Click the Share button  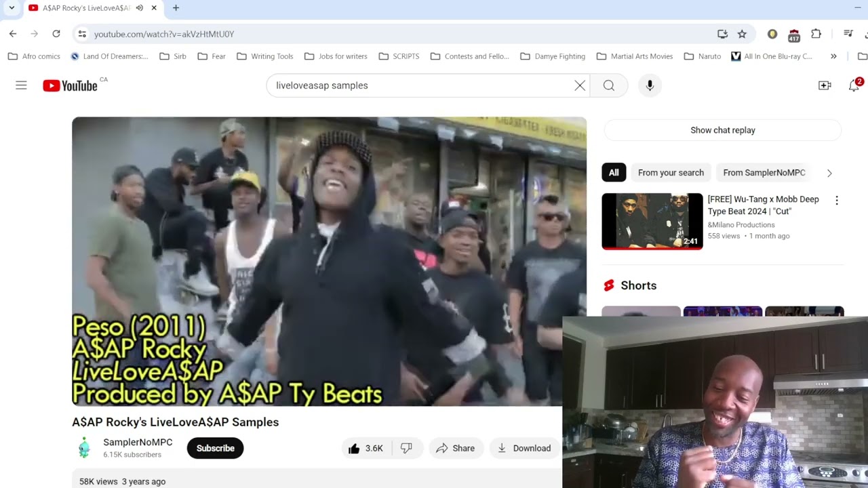click(x=456, y=448)
